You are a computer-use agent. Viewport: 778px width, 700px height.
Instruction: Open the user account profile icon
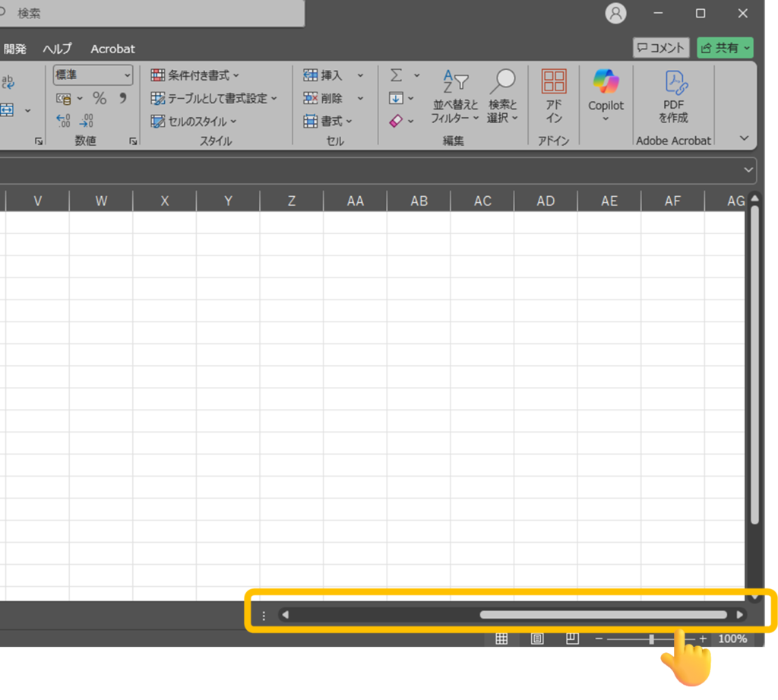[x=616, y=13]
